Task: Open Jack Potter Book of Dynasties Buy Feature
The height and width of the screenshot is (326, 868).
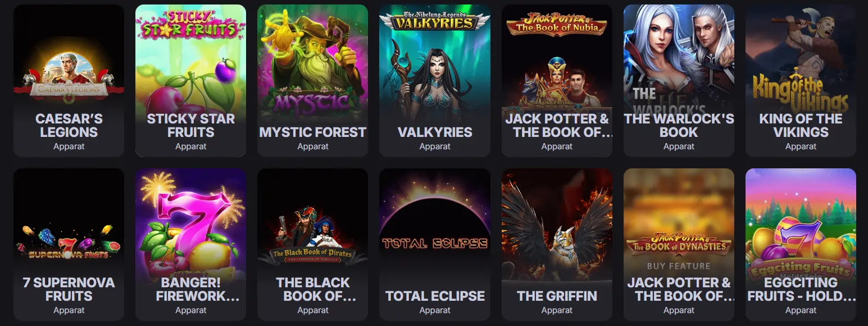Action: 679,245
